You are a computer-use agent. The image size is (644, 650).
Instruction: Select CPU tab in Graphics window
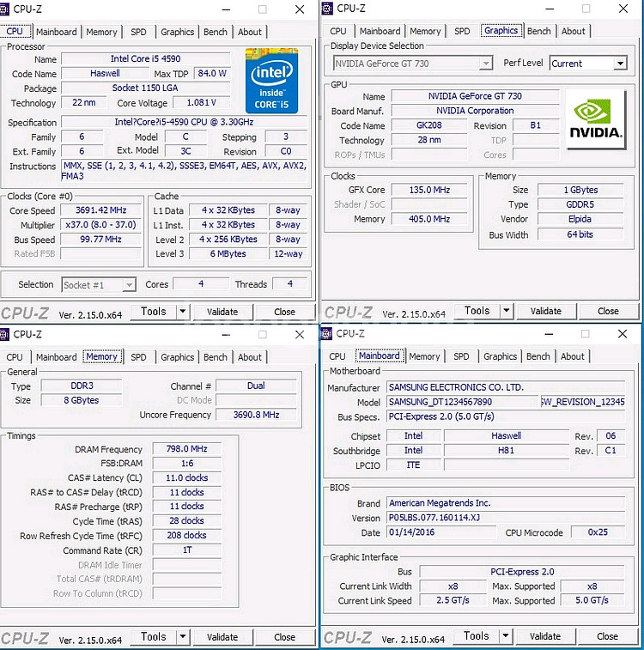[x=338, y=31]
